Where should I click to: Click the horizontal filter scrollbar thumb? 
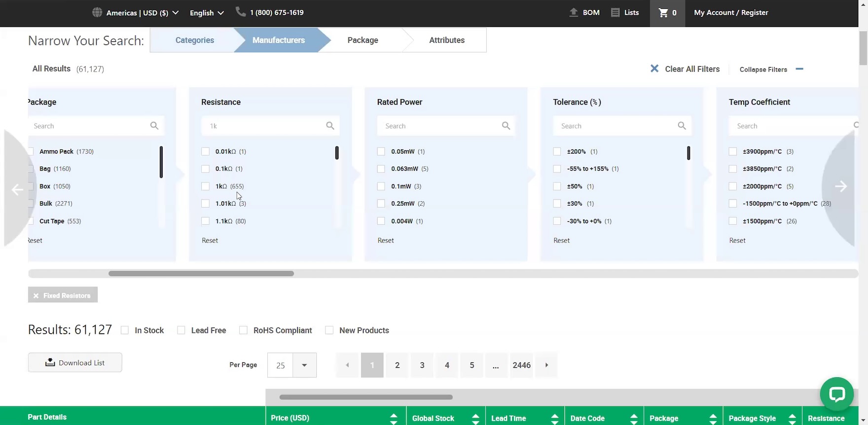(201, 274)
